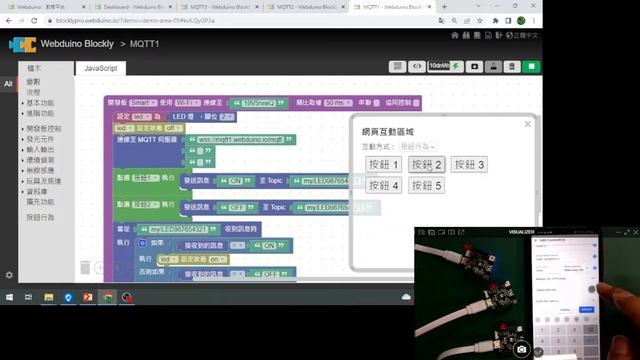Screen dimensions: 640x360
Task: Expand the 進階功能 category
Action: pos(40,113)
